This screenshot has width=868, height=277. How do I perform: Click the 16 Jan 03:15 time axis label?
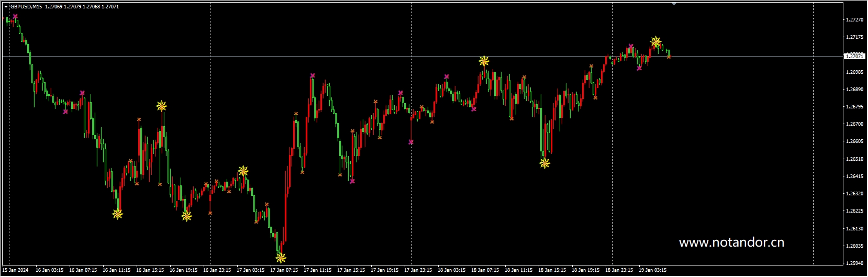click(49, 271)
